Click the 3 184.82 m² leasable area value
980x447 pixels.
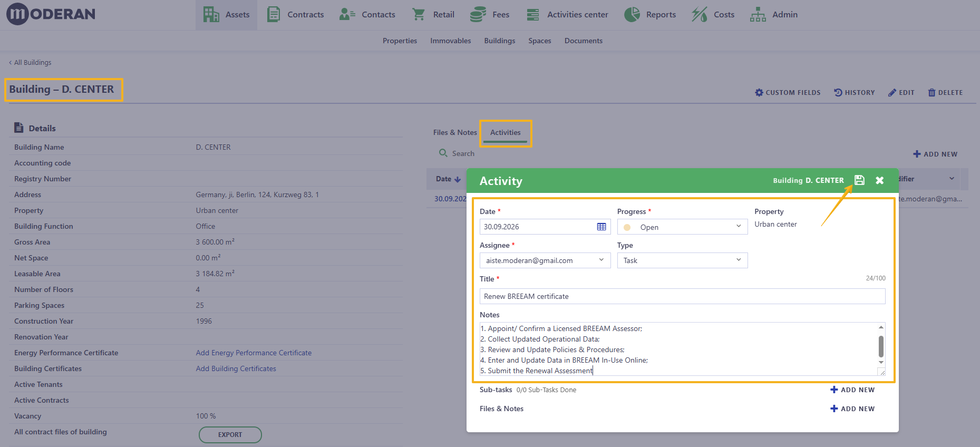215,274
